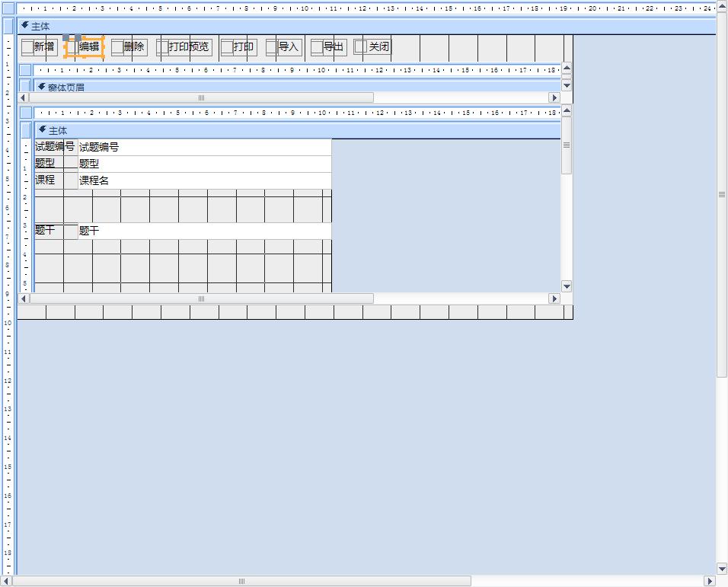Select the 题型 text box field
The height and width of the screenshot is (587, 728).
204,164
